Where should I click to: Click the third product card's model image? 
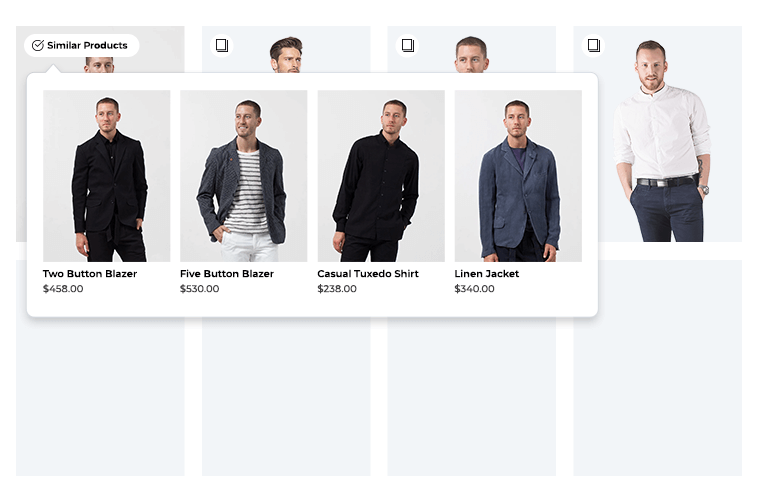click(x=472, y=53)
